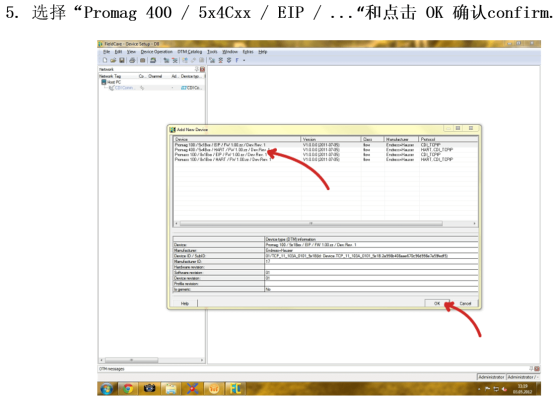The height and width of the screenshot is (399, 554).
Task: Click Help in Add New Device
Action: pyautogui.click(x=185, y=303)
